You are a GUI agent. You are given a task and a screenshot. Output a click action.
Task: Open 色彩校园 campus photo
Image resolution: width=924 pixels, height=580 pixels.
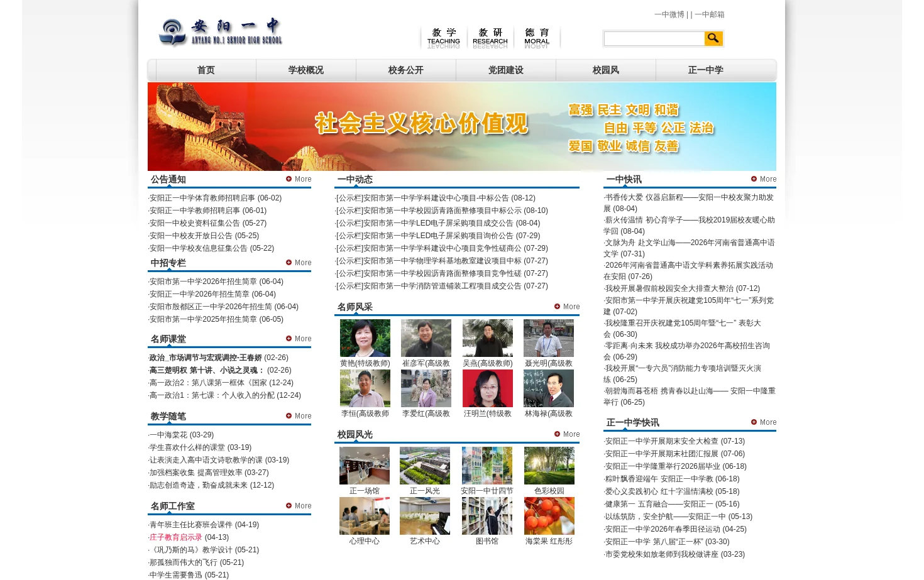tap(549, 466)
